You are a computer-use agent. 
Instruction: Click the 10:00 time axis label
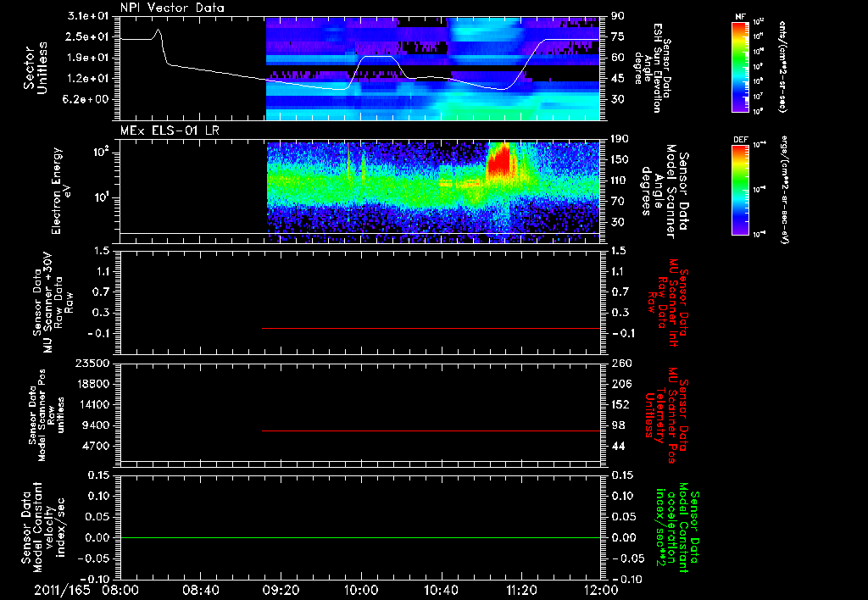(361, 590)
